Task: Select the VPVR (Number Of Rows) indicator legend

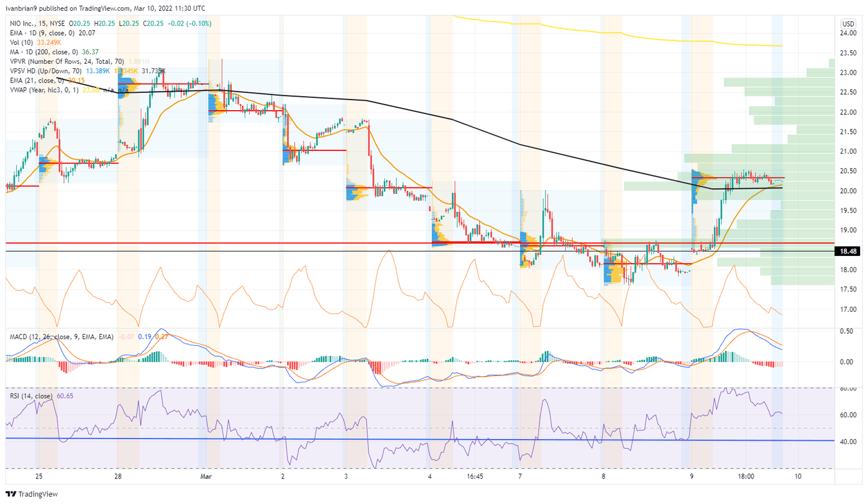Action: point(68,62)
